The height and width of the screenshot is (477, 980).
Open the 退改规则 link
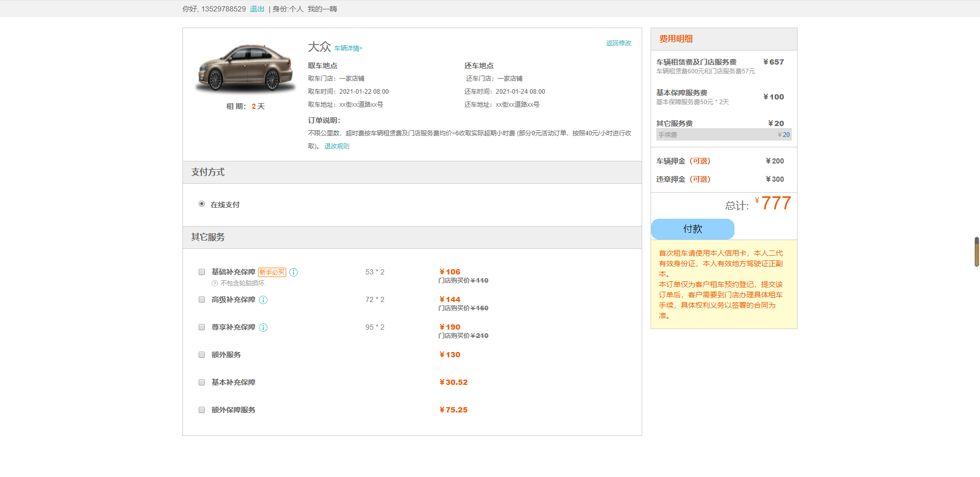coord(337,146)
